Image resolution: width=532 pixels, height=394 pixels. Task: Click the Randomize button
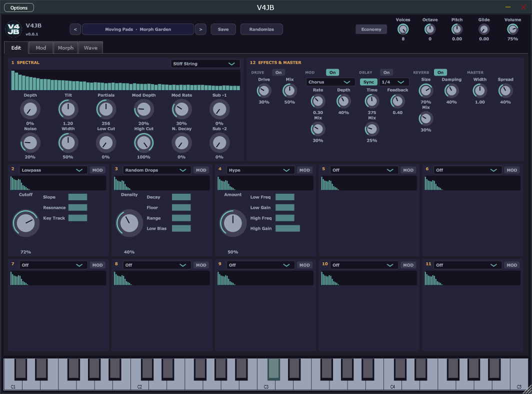coord(261,29)
